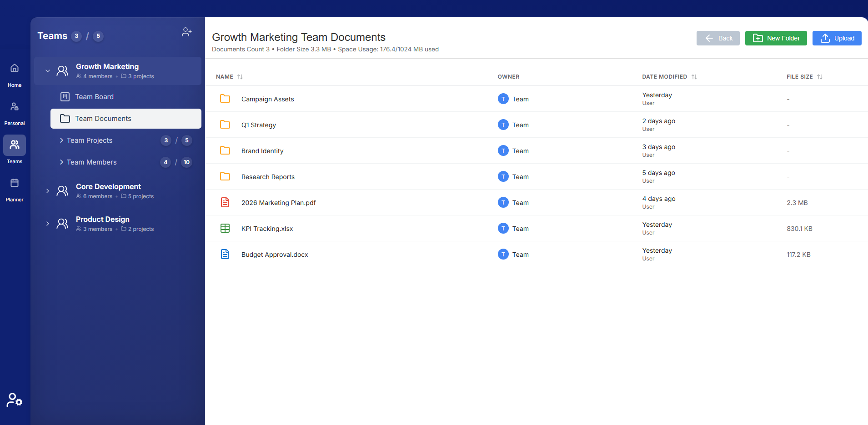Open the Campaign Assets folder icon
Screen dimensions: 868x425
pyautogui.click(x=225, y=99)
